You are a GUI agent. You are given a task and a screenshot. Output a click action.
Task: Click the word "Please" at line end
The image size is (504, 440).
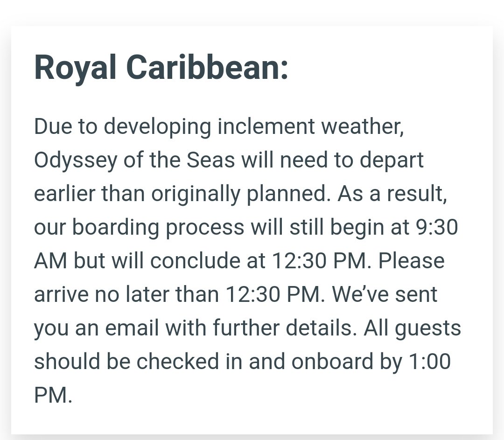pyautogui.click(x=412, y=261)
